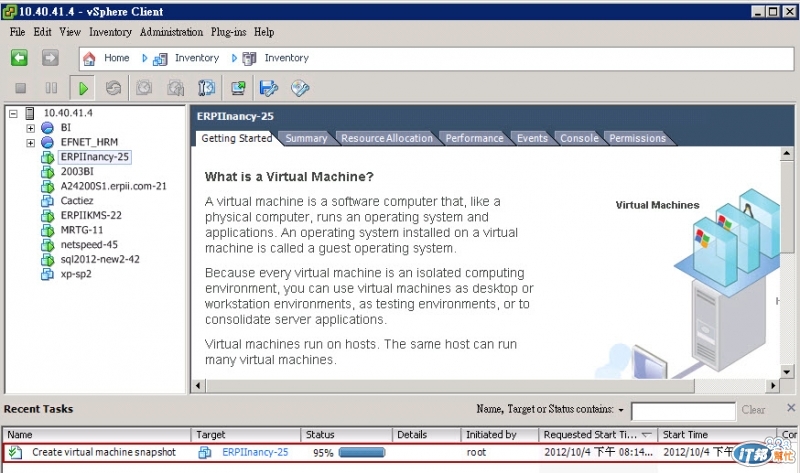Click the vertical scrollbar up arrow
This screenshot has width=800, height=473.
[x=787, y=154]
